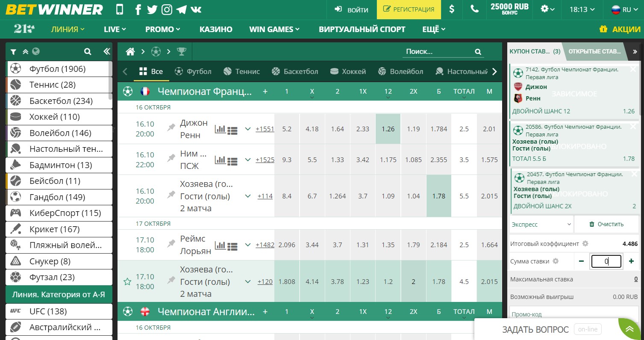
Task: Open the Telegram channel icon
Action: pyautogui.click(x=181, y=9)
